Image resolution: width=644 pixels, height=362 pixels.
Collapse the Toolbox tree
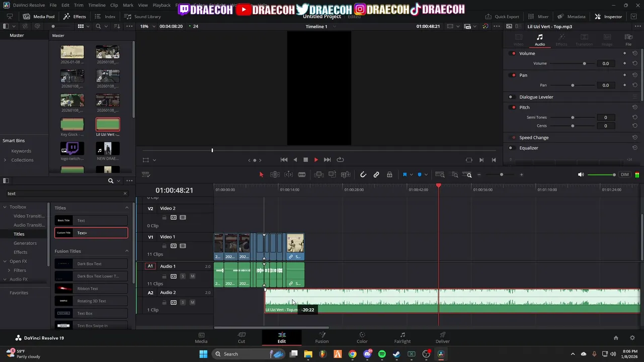click(5, 207)
